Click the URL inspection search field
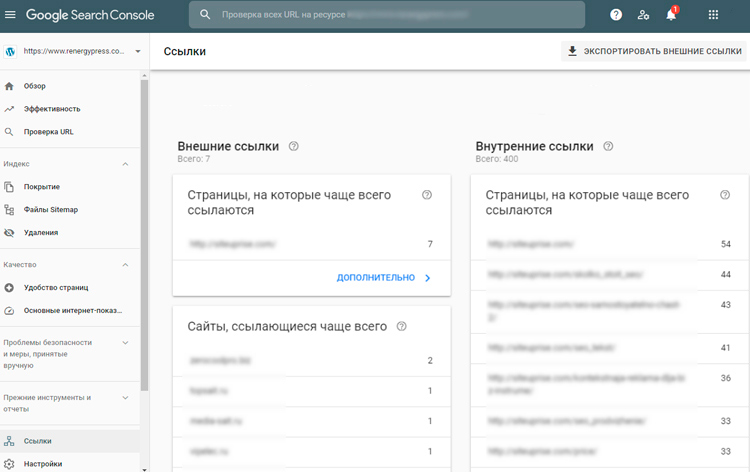This screenshot has width=750, height=472. click(390, 15)
